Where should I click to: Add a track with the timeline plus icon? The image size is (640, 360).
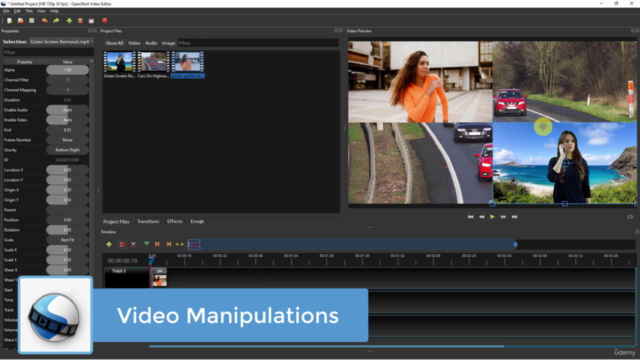click(x=109, y=244)
